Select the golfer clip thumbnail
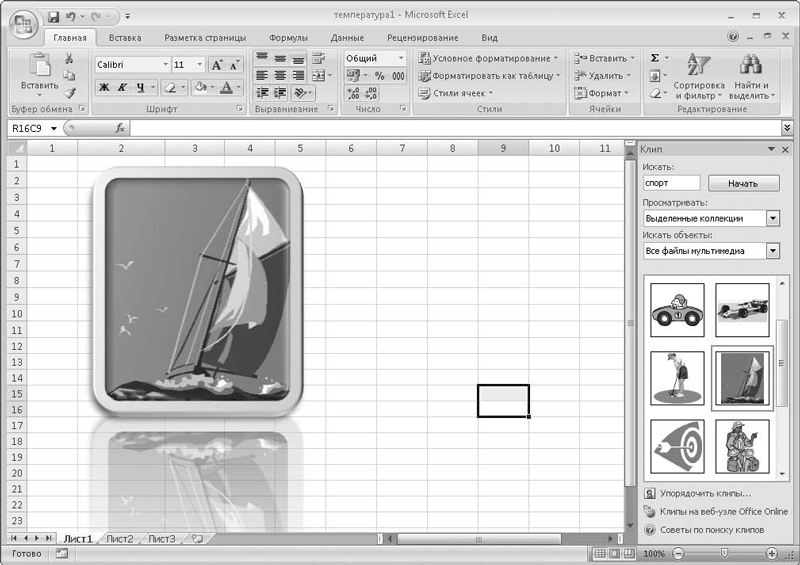Image resolution: width=800 pixels, height=565 pixels. click(x=678, y=378)
